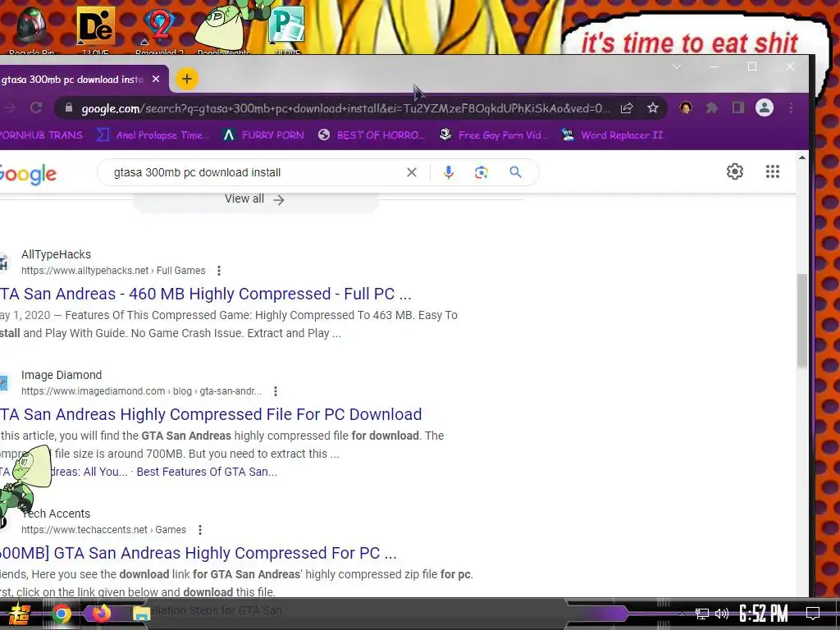Open Chrome from the taskbar

point(61,614)
